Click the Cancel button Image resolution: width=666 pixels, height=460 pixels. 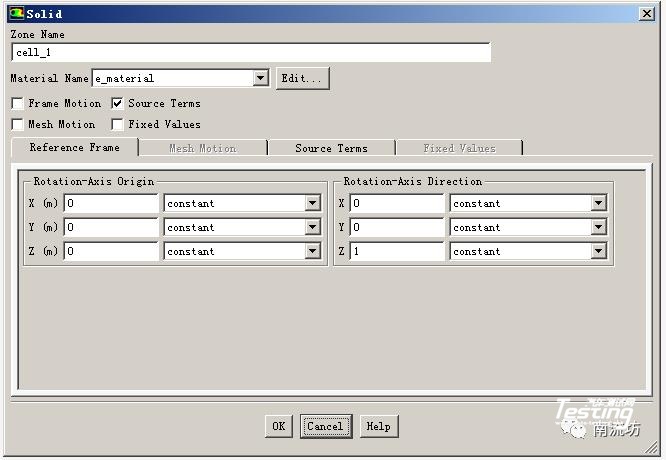(x=326, y=426)
